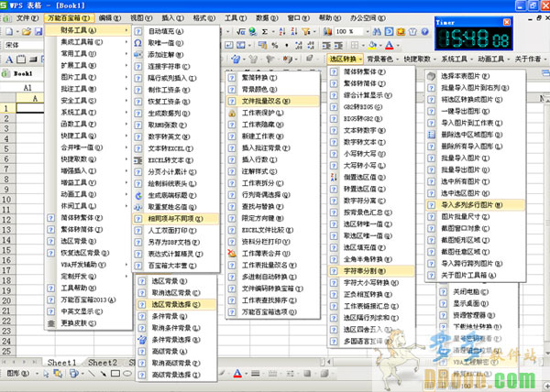Select the rectangle drawing tool
The image size is (550, 392).
tap(115, 374)
